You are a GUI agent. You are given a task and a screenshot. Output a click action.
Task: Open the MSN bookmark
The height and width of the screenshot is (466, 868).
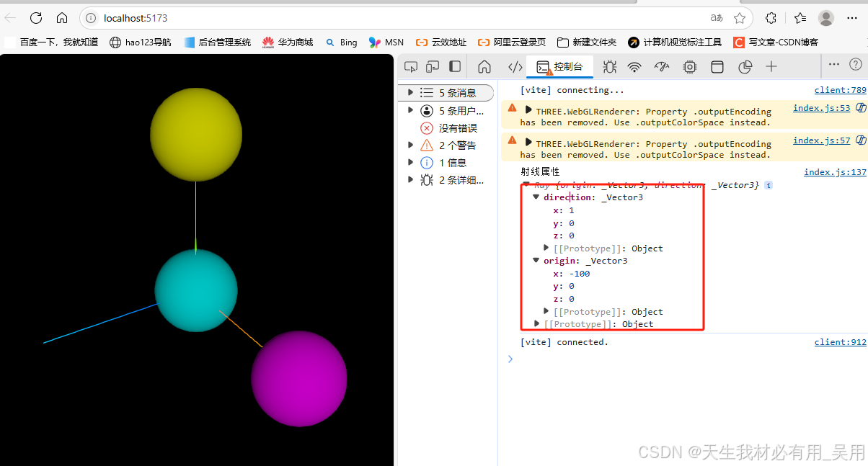click(x=386, y=42)
